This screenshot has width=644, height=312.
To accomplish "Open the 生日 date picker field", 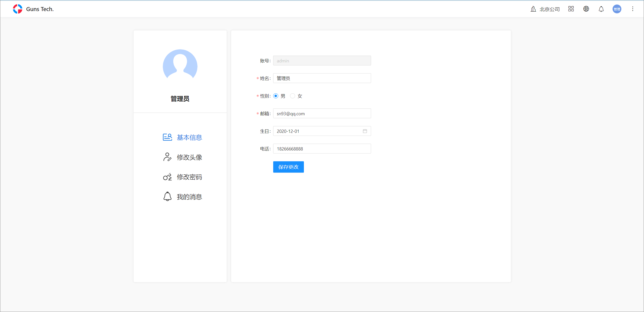I will pyautogui.click(x=317, y=131).
